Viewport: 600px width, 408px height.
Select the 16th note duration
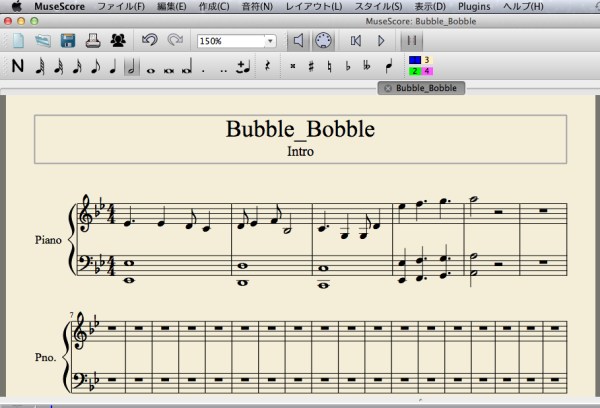[77, 67]
